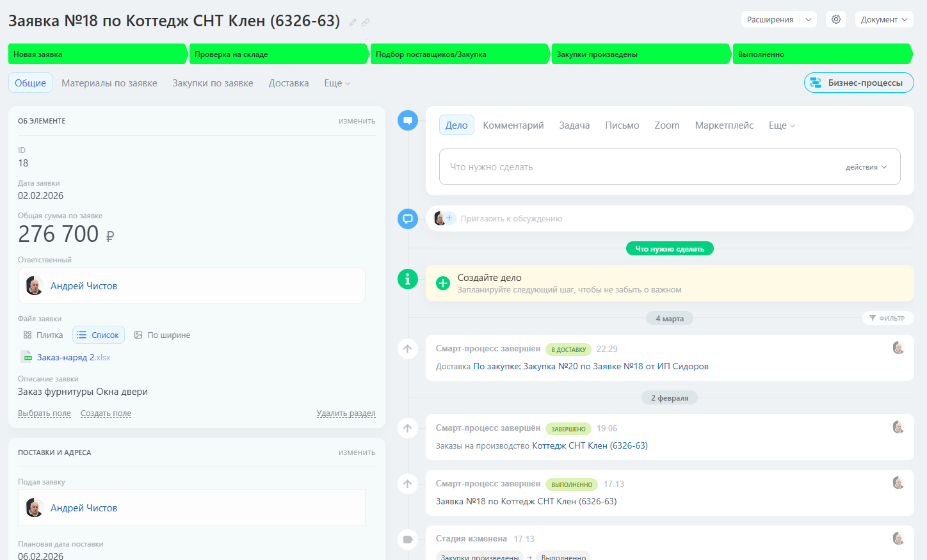Expand the действия dropdown in input
Image resolution: width=927 pixels, height=560 pixels.
pos(866,167)
